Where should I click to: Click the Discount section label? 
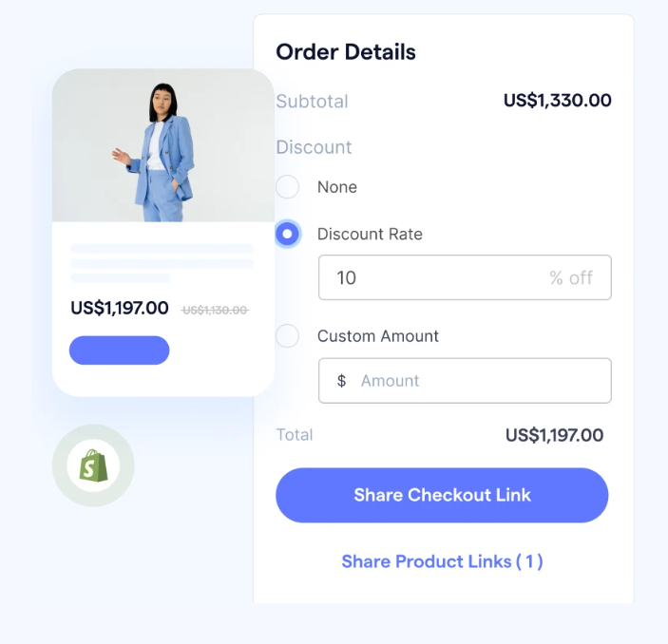(314, 147)
